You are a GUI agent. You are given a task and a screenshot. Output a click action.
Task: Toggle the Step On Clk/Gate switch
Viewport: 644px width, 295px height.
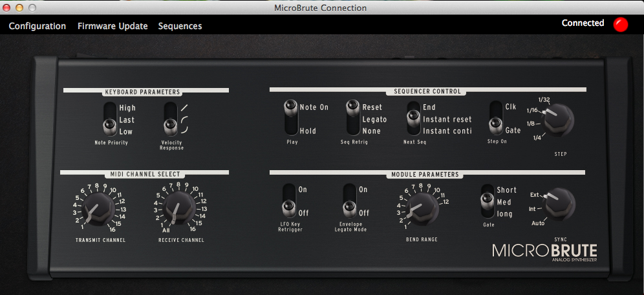(x=496, y=118)
